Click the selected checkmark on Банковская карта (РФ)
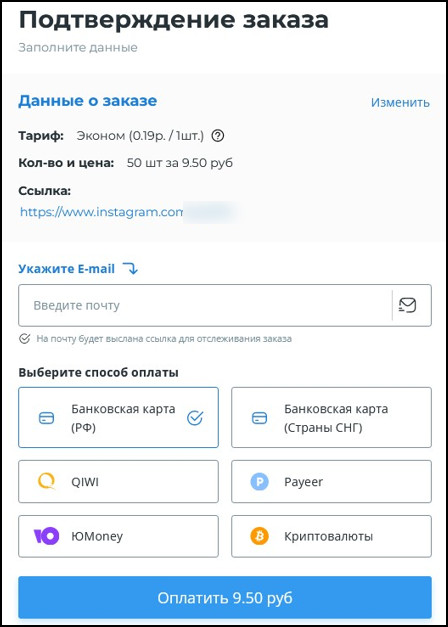This screenshot has height=627, width=448. pyautogui.click(x=195, y=418)
